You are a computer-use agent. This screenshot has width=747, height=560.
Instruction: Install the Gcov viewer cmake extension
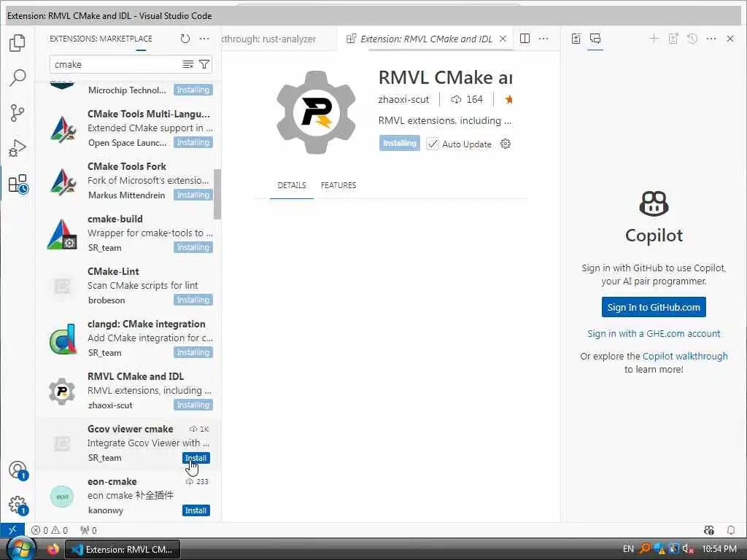tap(196, 458)
